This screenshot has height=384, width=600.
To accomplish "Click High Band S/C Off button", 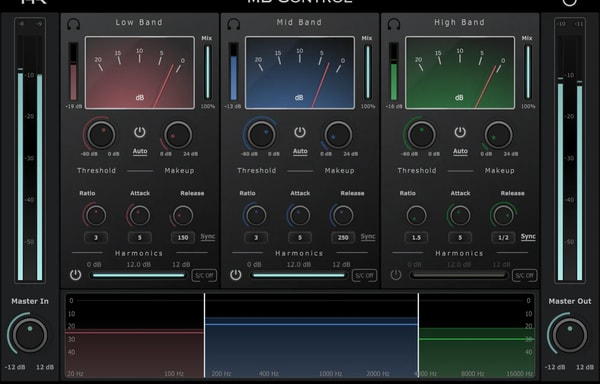I will click(524, 275).
